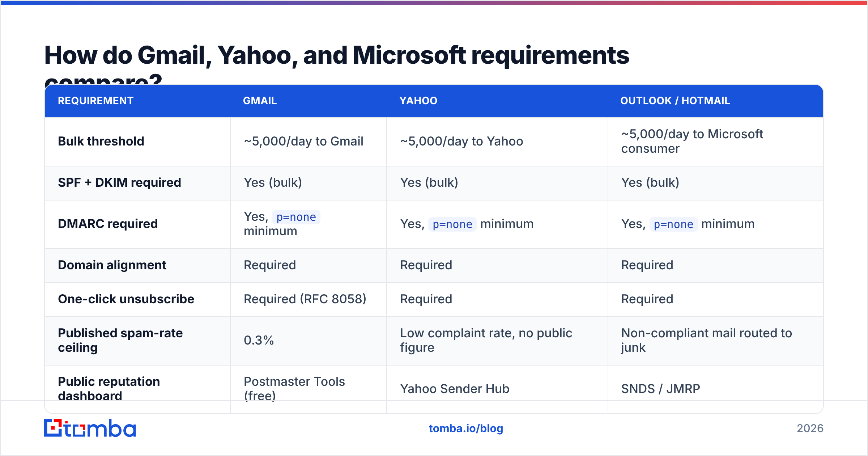This screenshot has height=456, width=868.
Task: Click 'Required' for Gmail domain alignment
Action: point(270,265)
